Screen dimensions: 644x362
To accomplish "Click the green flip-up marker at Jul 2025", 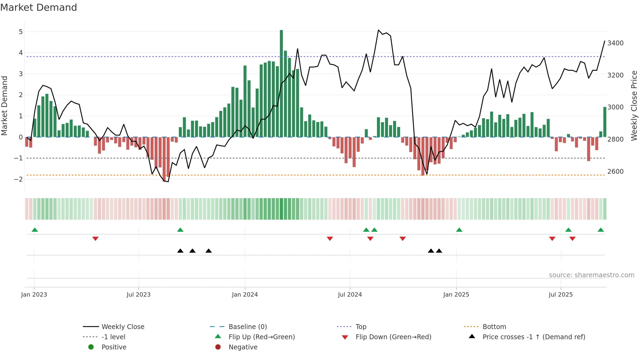I will [568, 230].
